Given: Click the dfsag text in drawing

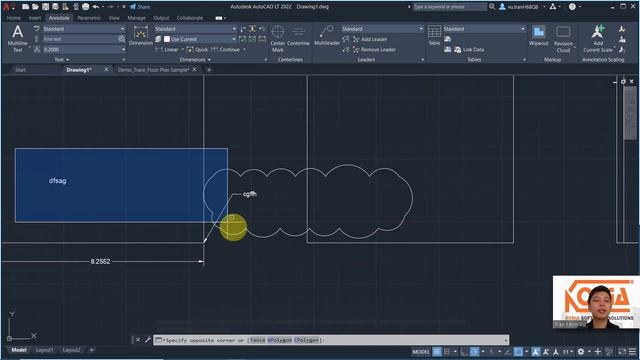Looking at the screenshot, I should 58,181.
